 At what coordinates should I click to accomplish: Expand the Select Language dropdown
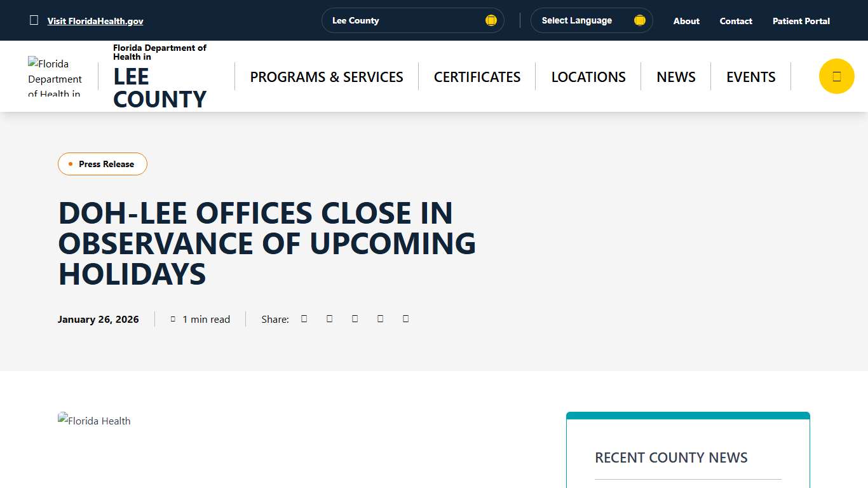tap(591, 20)
